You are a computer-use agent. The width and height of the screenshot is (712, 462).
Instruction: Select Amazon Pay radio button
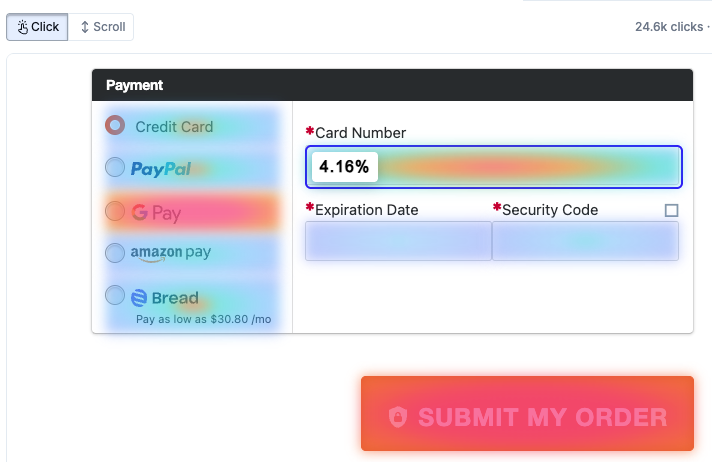click(115, 253)
